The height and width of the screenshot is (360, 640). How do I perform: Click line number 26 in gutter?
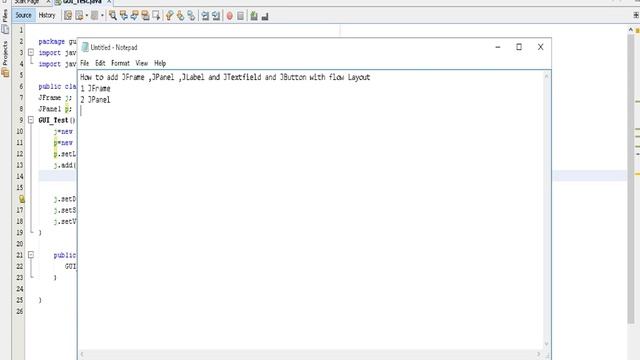20,311
